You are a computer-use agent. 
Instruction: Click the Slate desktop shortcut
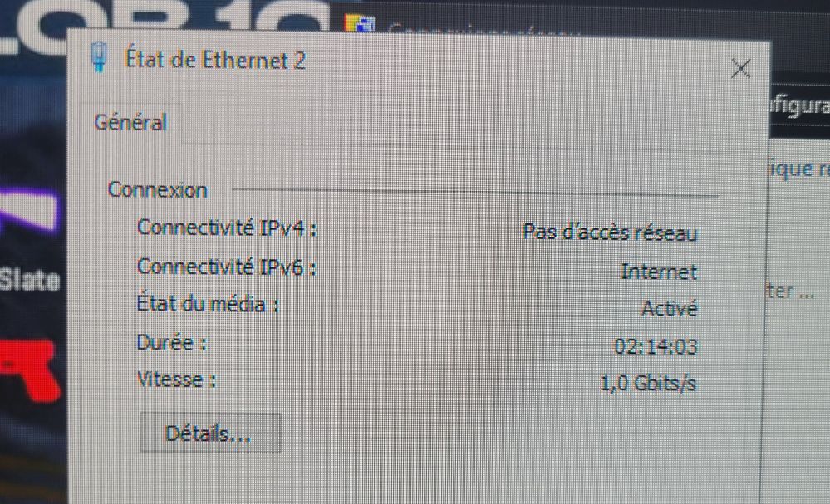(x=30, y=279)
